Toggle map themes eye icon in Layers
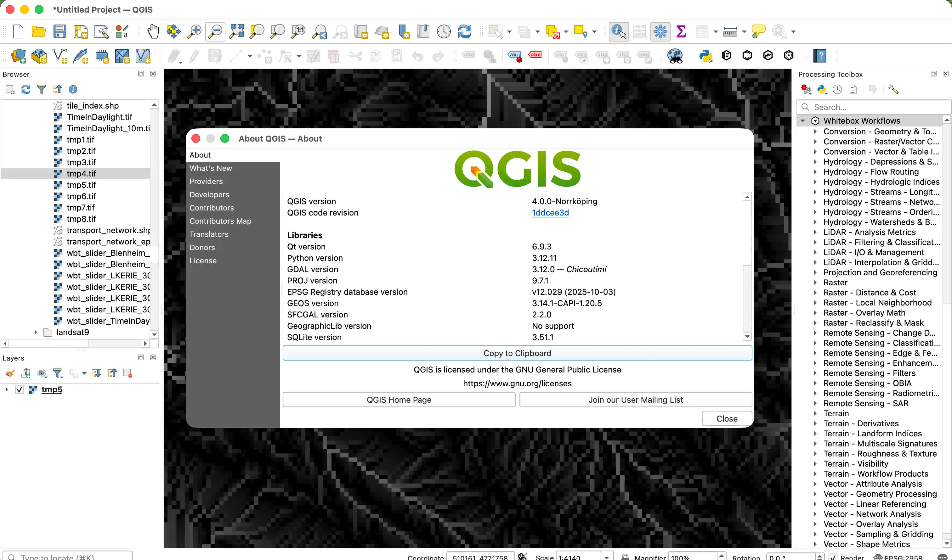This screenshot has height=560, width=952. (42, 373)
